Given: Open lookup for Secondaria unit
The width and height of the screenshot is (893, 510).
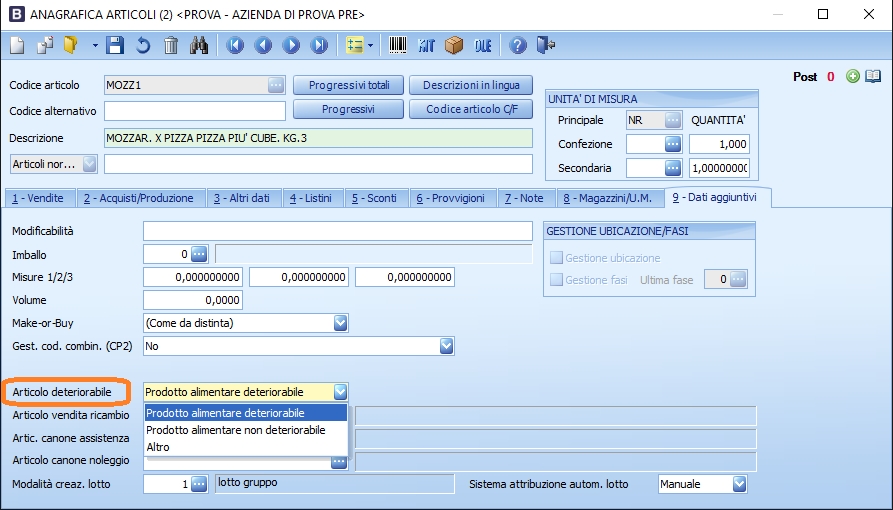Looking at the screenshot, I should click(673, 168).
